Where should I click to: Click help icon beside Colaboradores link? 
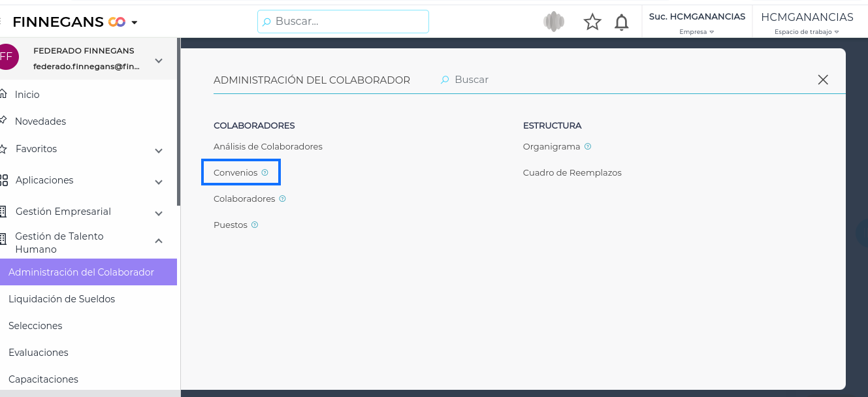click(282, 198)
